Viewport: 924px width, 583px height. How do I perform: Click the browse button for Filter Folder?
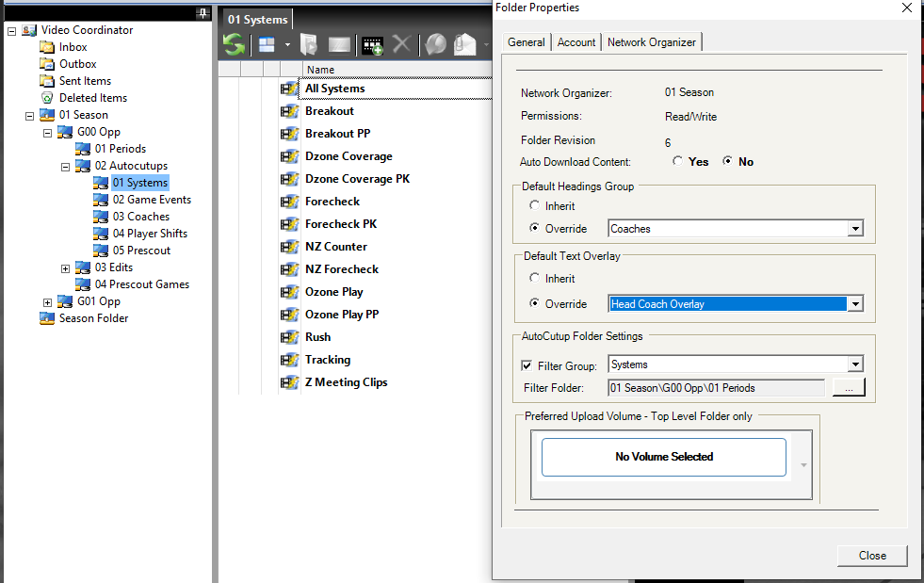[x=849, y=387]
